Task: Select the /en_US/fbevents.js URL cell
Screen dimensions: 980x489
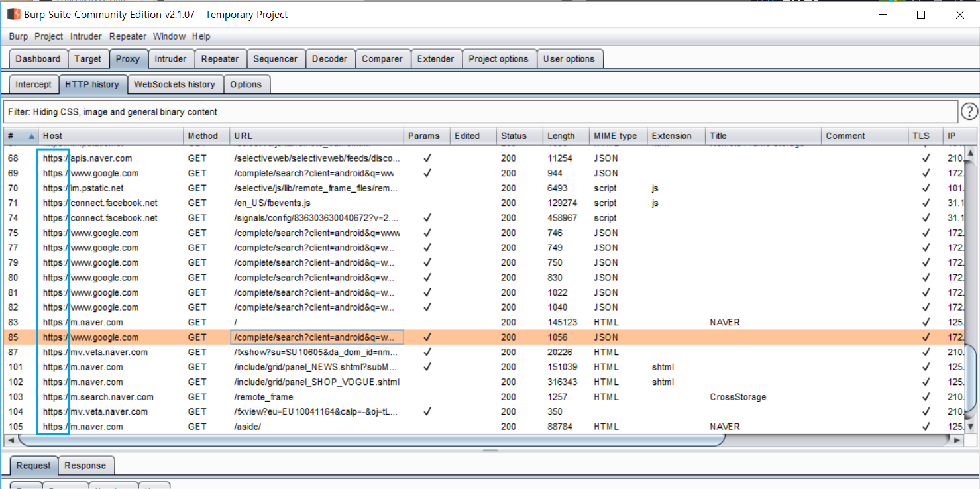Action: click(x=317, y=203)
